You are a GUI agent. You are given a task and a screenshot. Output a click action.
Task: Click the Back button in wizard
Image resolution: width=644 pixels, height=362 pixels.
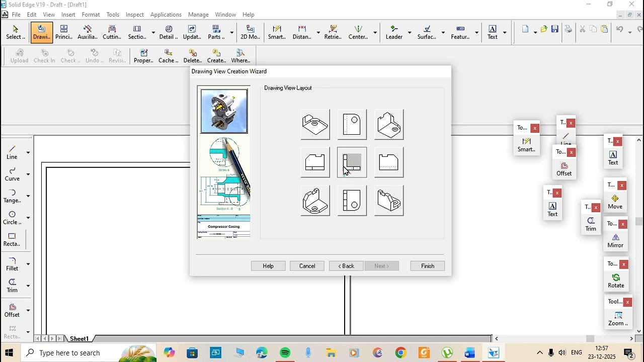point(346,266)
